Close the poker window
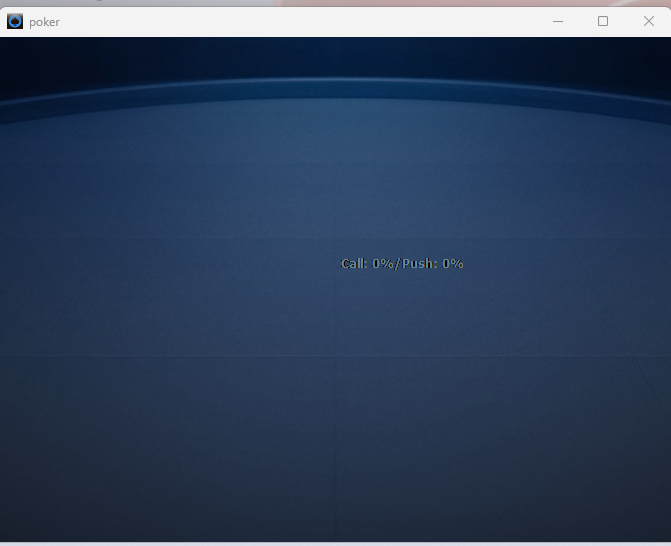Viewport: 671px width, 546px height. pyautogui.click(x=648, y=21)
